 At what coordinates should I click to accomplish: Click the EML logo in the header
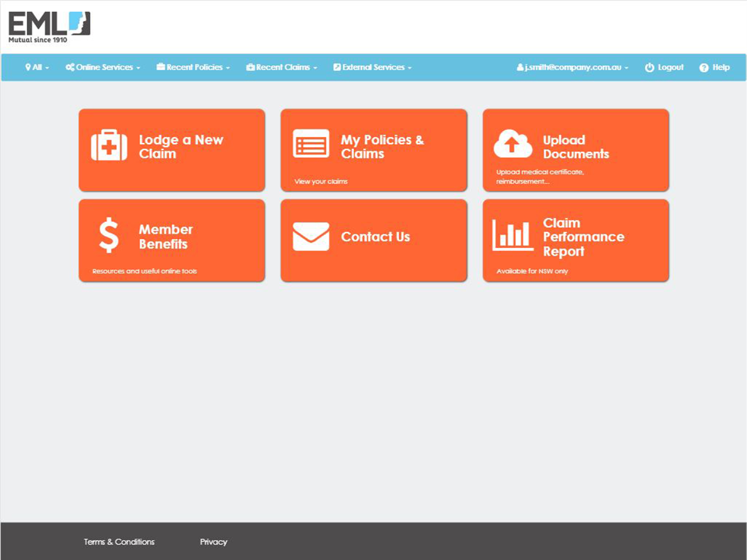point(49,27)
